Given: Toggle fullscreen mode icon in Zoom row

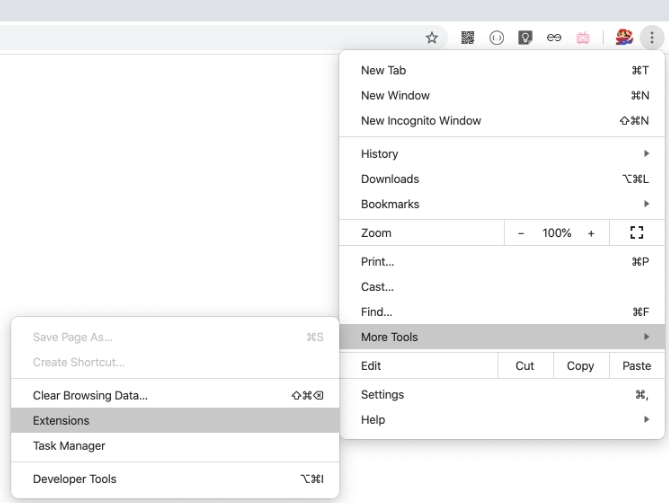Looking at the screenshot, I should click(634, 233).
